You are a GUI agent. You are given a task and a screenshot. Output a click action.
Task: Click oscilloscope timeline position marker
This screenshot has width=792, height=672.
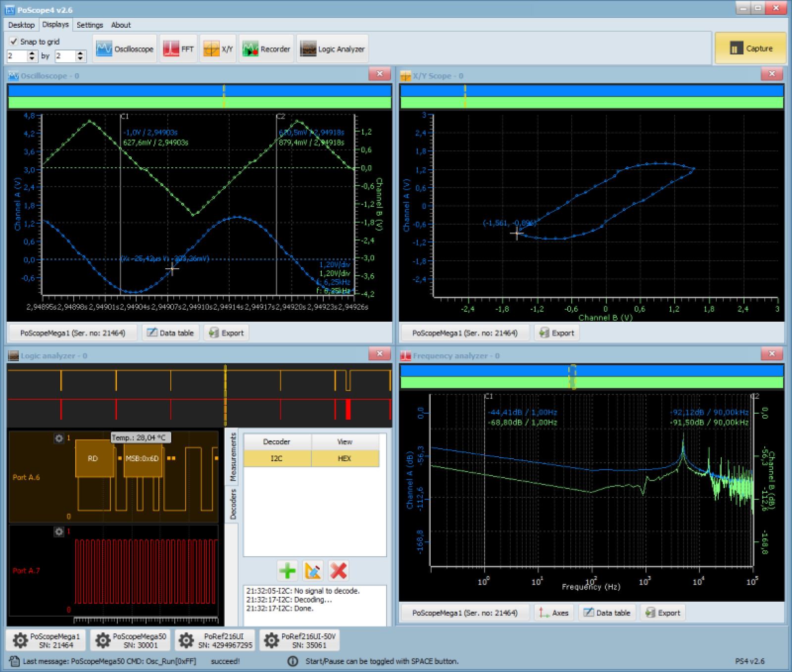coord(224,96)
